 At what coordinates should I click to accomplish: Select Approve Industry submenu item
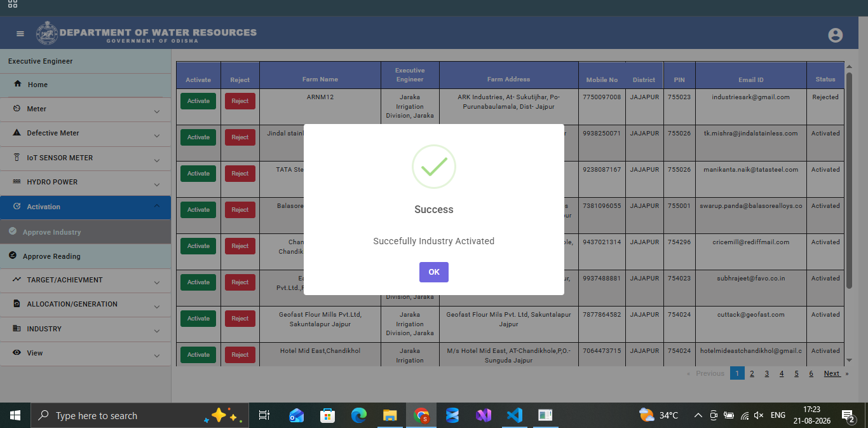click(85, 232)
